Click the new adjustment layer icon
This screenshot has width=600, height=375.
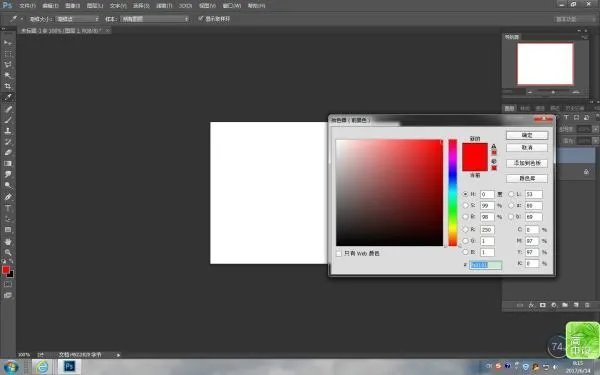[554, 305]
